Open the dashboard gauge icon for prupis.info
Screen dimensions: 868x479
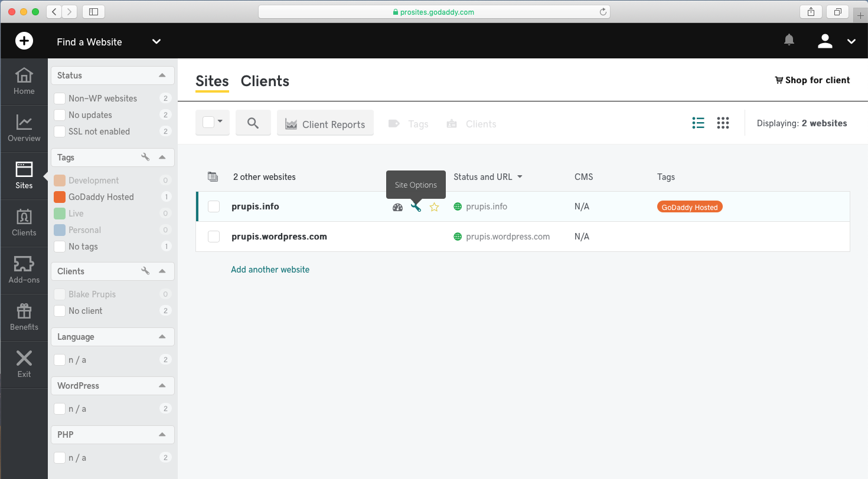coord(397,207)
